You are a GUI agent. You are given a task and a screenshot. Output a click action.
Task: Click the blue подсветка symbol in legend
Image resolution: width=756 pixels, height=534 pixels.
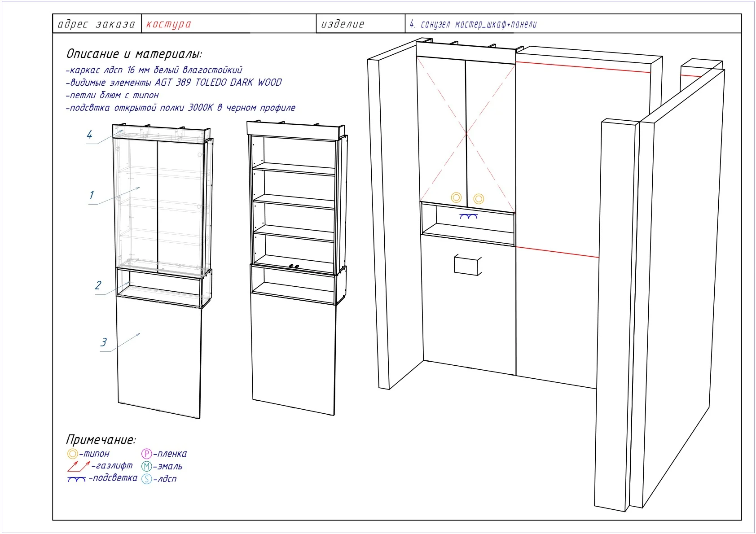pyautogui.click(x=77, y=480)
